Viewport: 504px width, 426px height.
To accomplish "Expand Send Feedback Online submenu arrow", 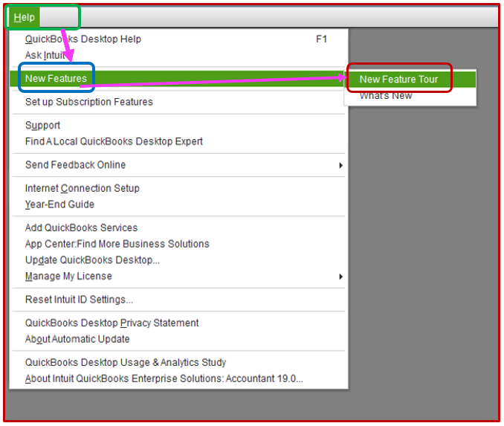I will 340,165.
